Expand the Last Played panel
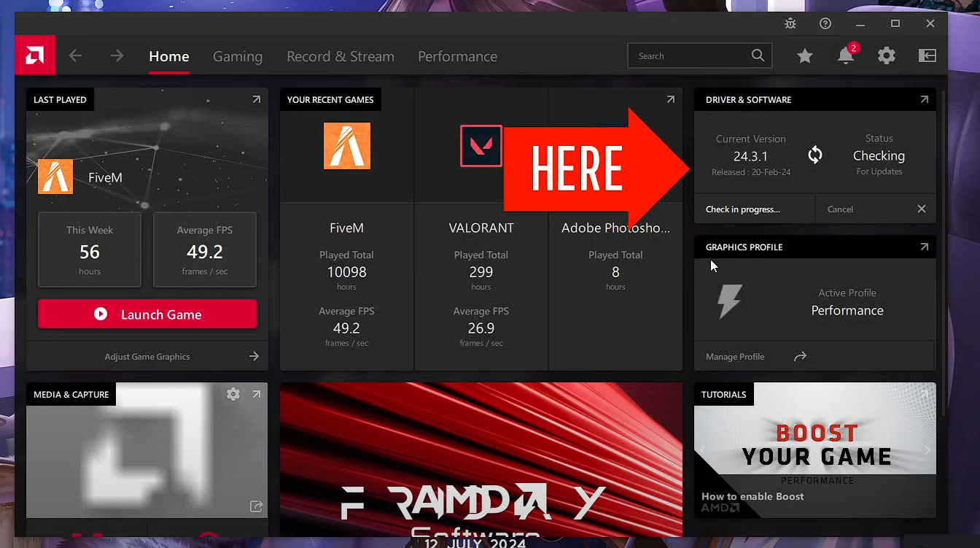Image resolution: width=980 pixels, height=548 pixels. 255,99
